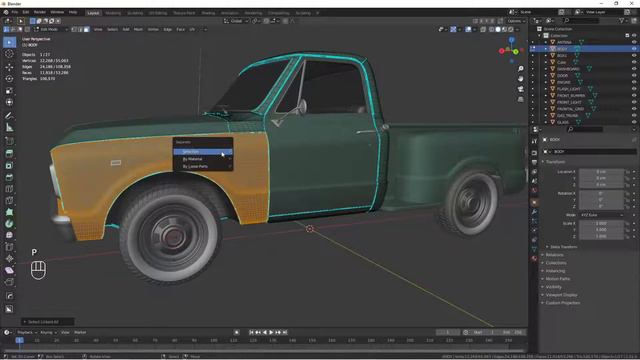This screenshot has width=640, height=360.
Task: Choose By Material in Separate menu
Action: click(x=203, y=159)
